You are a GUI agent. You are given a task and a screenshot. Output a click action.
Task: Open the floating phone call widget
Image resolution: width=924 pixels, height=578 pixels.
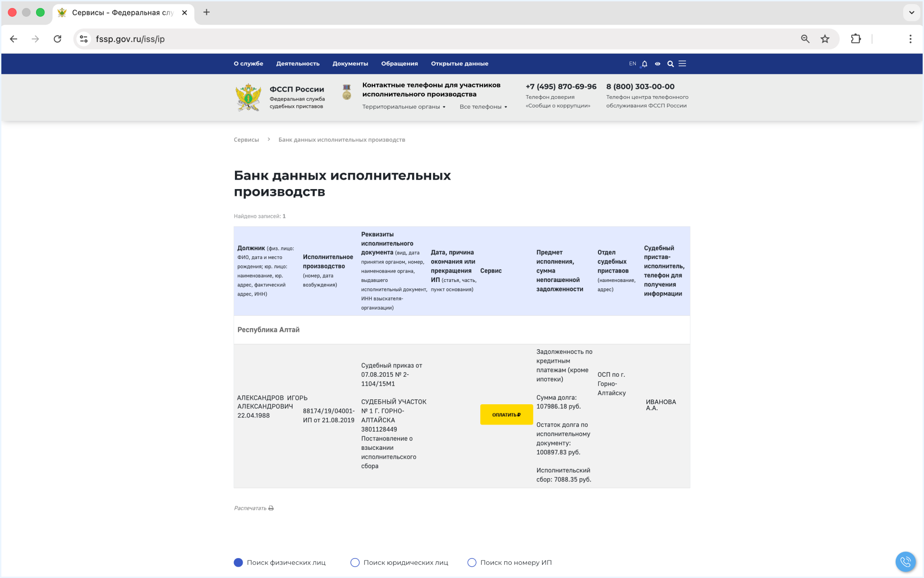[905, 561]
